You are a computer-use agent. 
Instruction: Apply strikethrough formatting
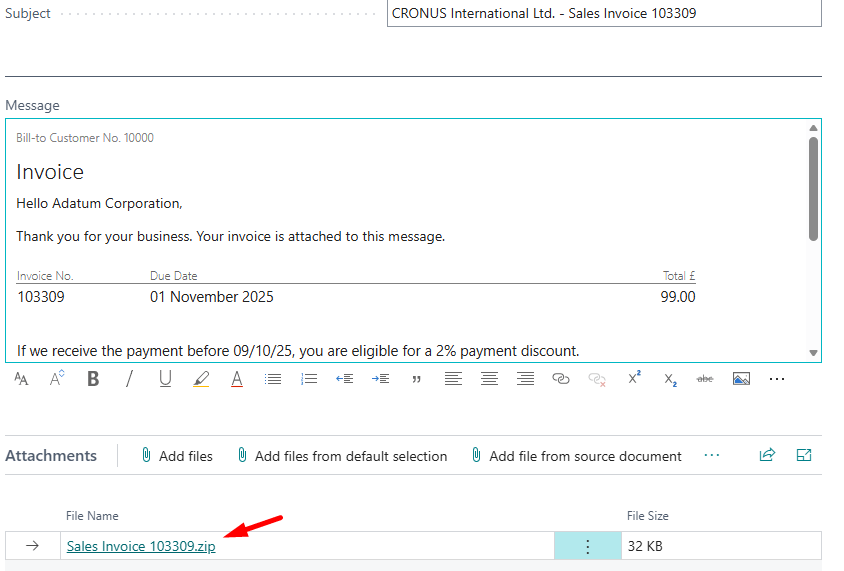(x=705, y=379)
